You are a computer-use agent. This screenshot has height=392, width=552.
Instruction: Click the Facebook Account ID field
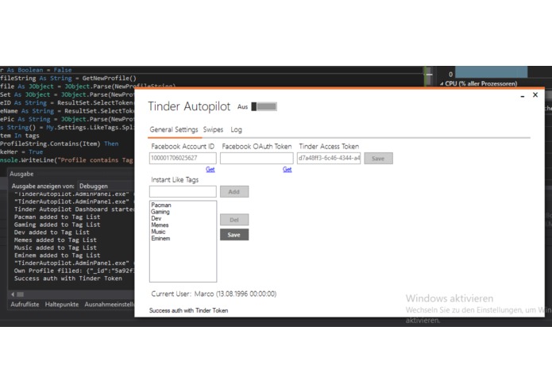[183, 158]
